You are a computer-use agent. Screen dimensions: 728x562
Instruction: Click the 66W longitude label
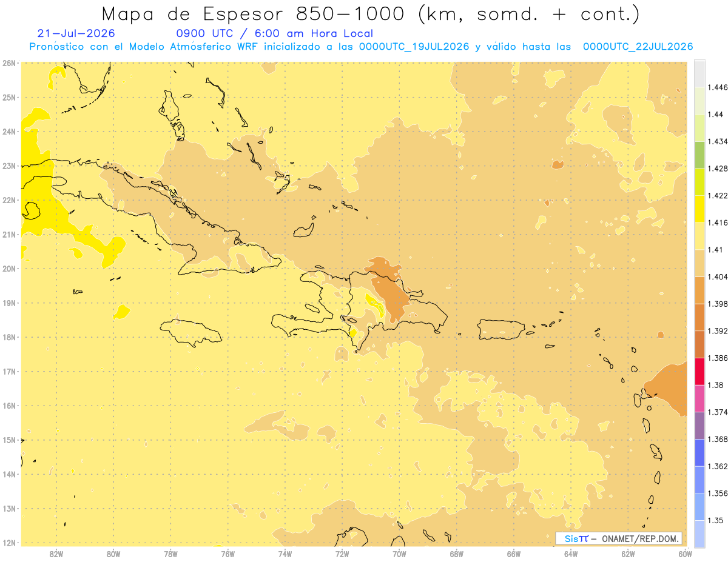tap(514, 554)
